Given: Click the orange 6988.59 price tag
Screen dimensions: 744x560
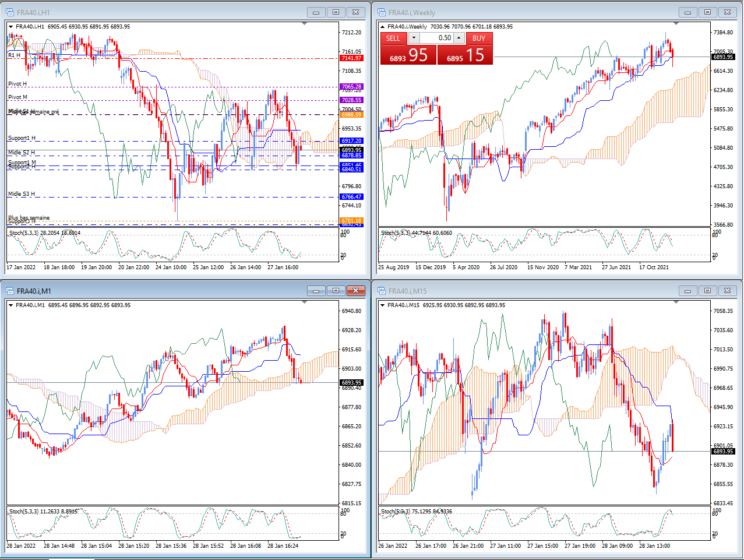Looking at the screenshot, I should pyautogui.click(x=351, y=115).
